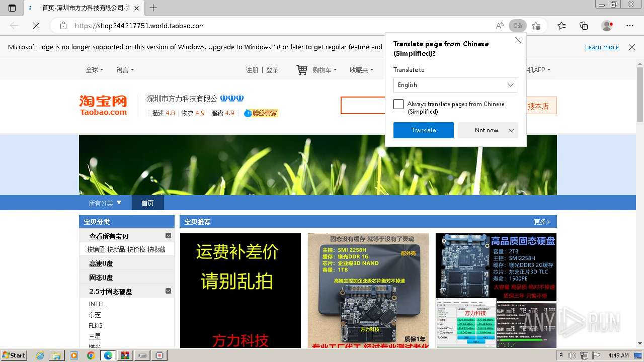This screenshot has height=362, width=644.
Task: Open Read aloud icon
Action: coord(500,26)
